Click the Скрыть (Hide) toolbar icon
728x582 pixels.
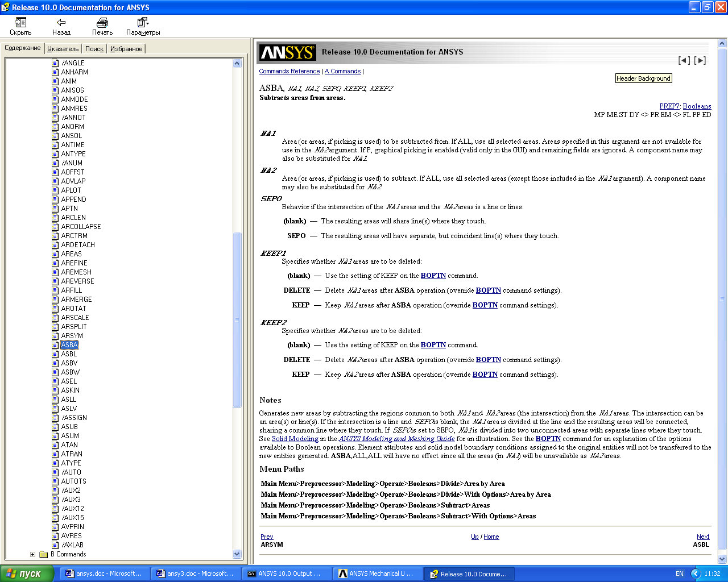tap(20, 23)
